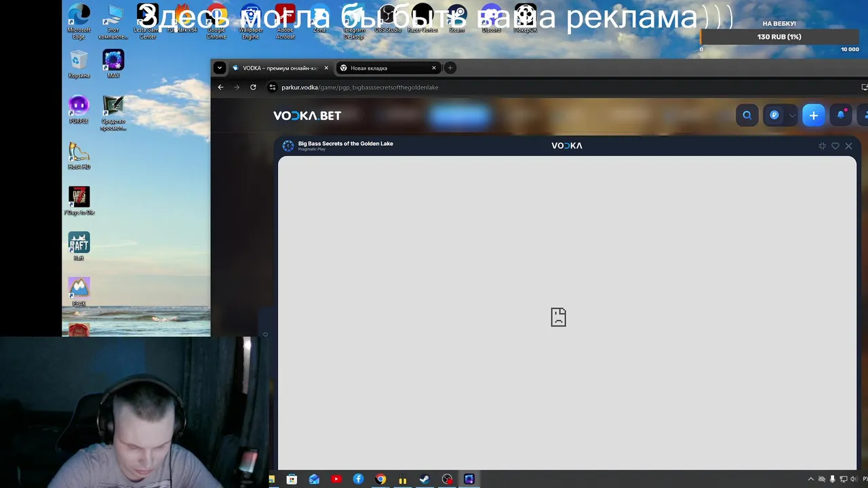
Task: Open Facebook from the taskbar
Action: (358, 479)
